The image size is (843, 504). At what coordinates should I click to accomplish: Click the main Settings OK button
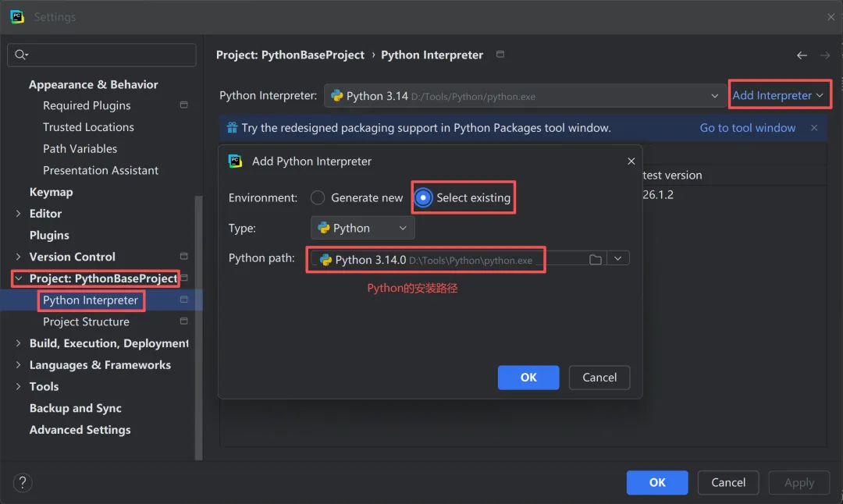(x=657, y=482)
